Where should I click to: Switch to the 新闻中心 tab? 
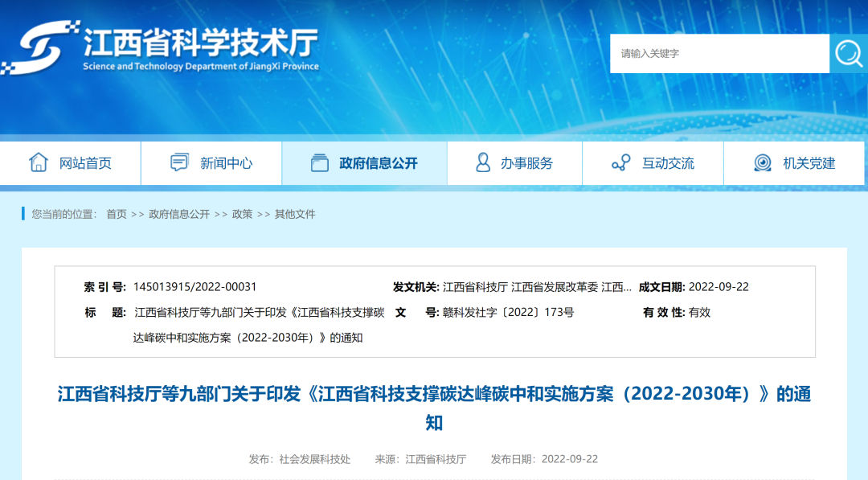pos(226,163)
